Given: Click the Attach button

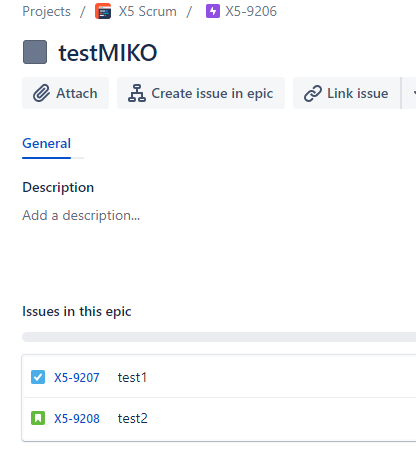Looking at the screenshot, I should pos(65,93).
